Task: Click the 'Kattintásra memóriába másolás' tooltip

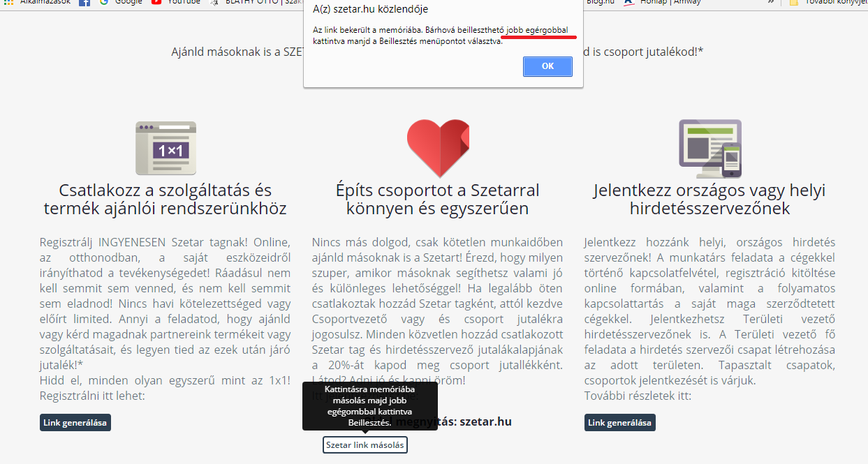Action: coord(370,406)
